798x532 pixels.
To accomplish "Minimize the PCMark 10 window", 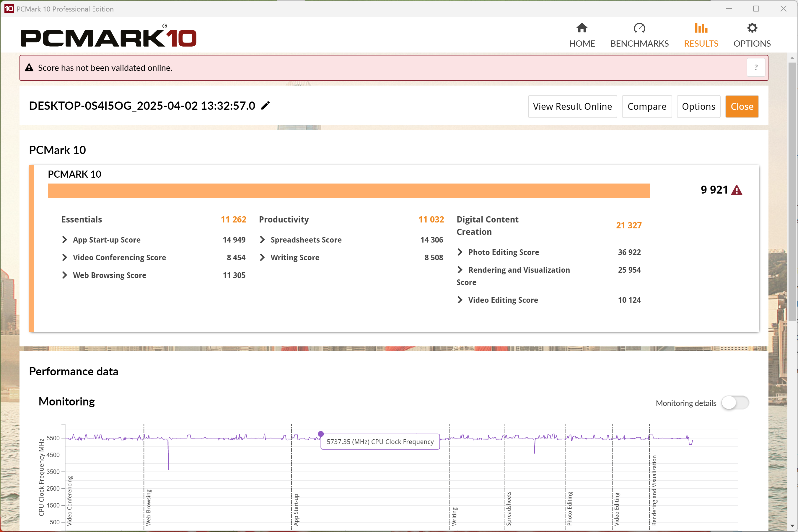I will click(729, 9).
